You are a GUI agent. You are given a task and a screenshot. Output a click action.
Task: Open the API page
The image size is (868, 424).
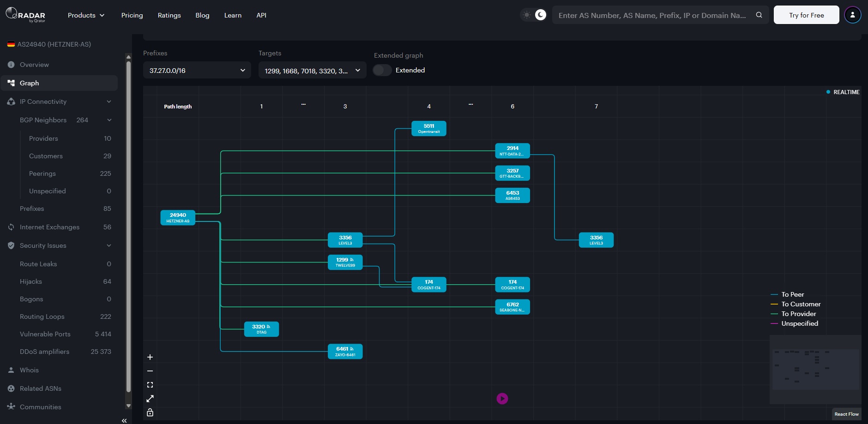[x=261, y=15]
